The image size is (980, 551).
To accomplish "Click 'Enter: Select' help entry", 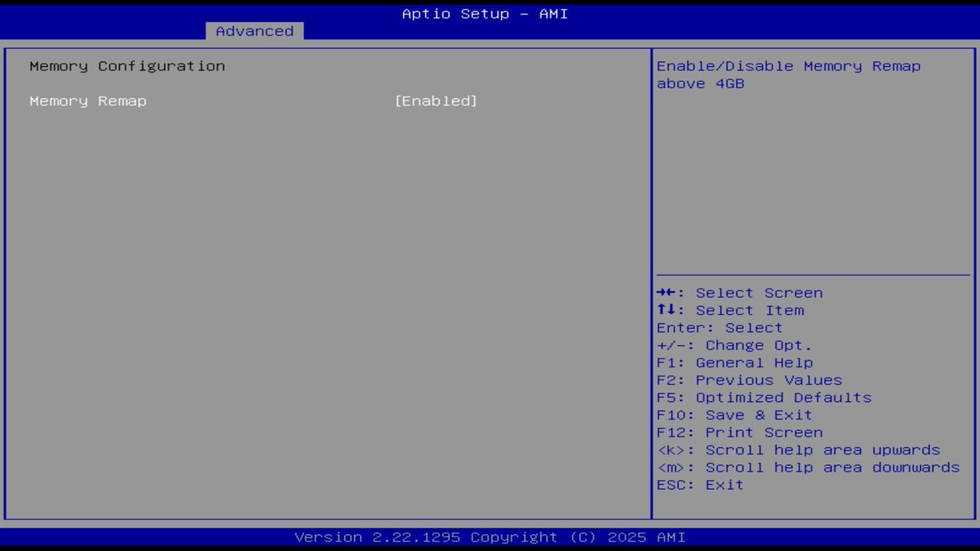I will tap(719, 328).
